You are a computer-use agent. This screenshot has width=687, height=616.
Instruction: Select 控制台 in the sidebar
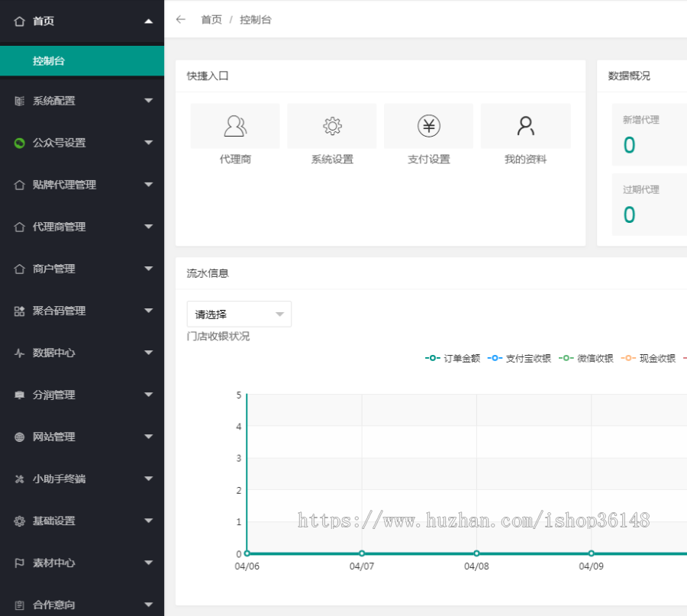(x=46, y=60)
